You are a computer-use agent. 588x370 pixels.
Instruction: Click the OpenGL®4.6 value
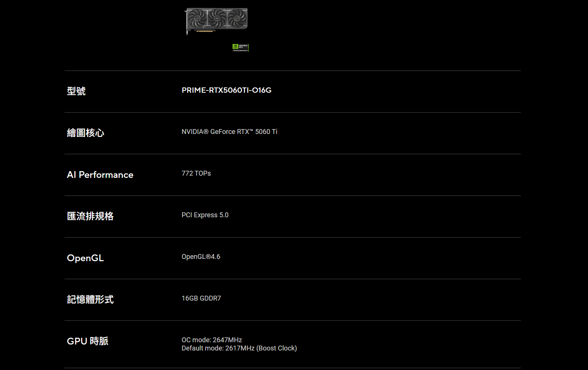[x=201, y=257]
